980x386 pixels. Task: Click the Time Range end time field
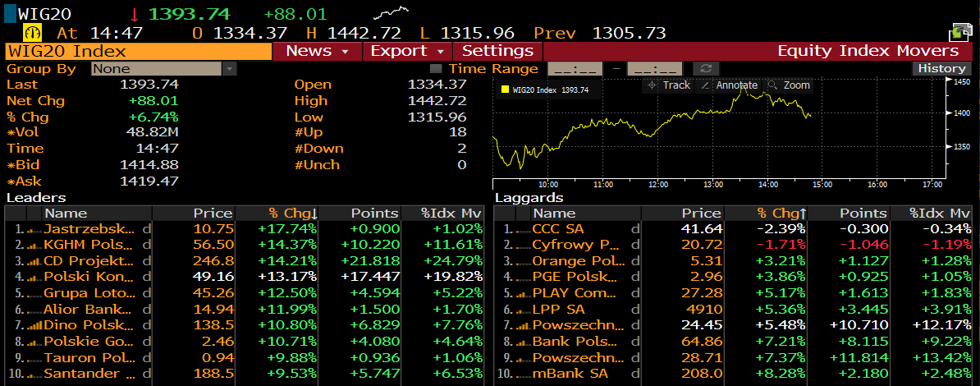pyautogui.click(x=654, y=69)
